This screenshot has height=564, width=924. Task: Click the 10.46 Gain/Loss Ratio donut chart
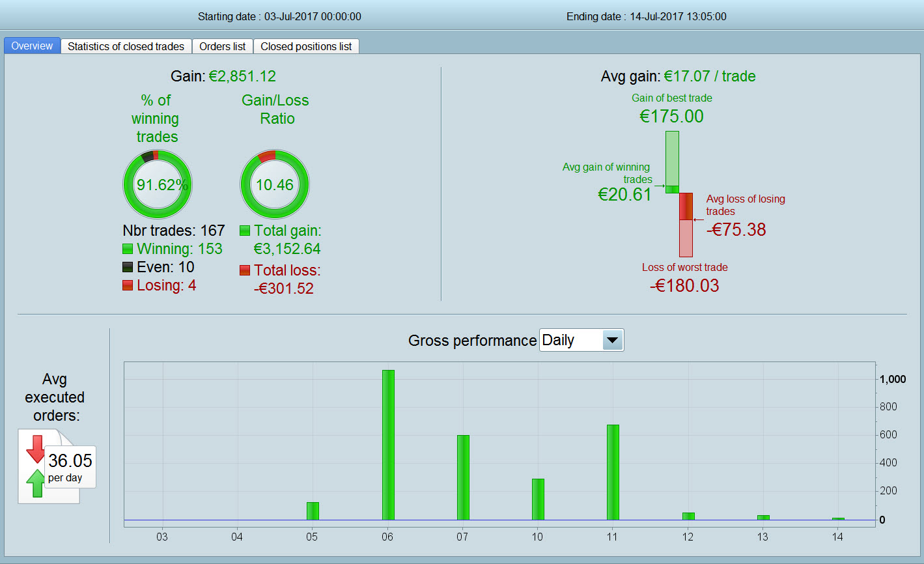[275, 184]
